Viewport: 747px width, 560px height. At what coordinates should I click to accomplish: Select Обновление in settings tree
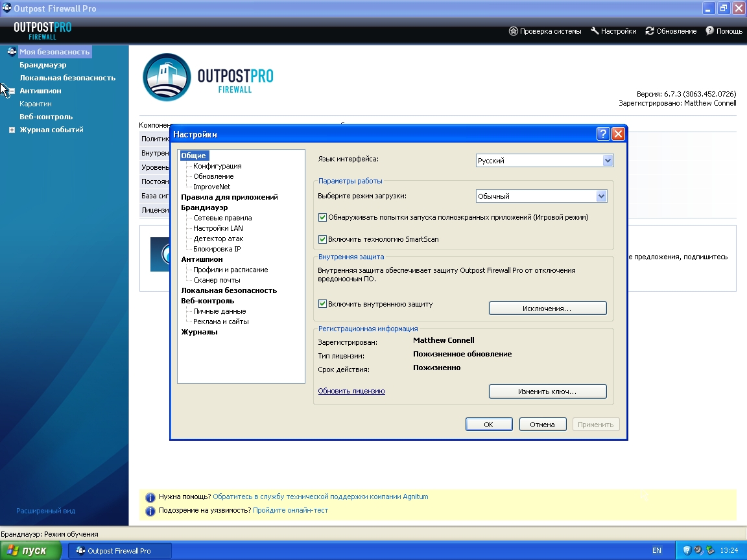[213, 177]
